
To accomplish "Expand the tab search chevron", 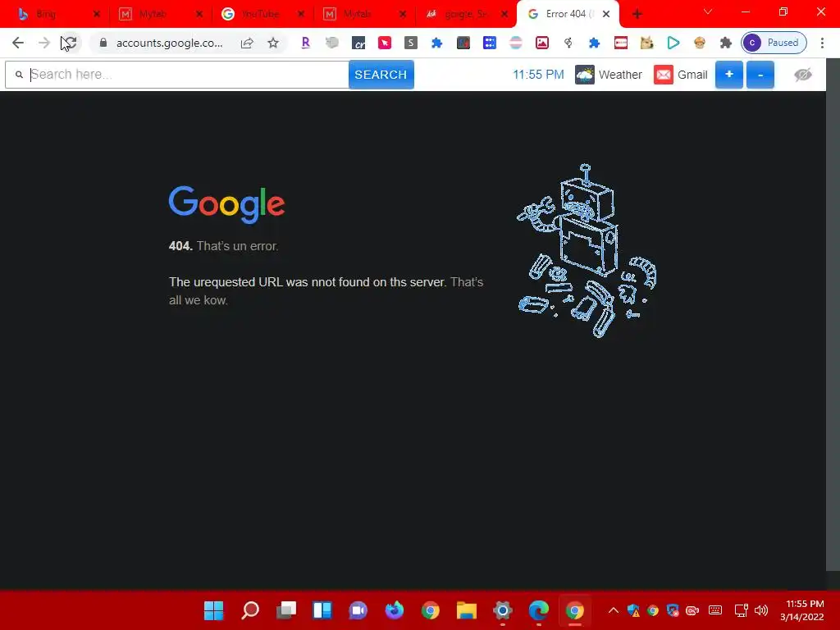I will tap(708, 11).
